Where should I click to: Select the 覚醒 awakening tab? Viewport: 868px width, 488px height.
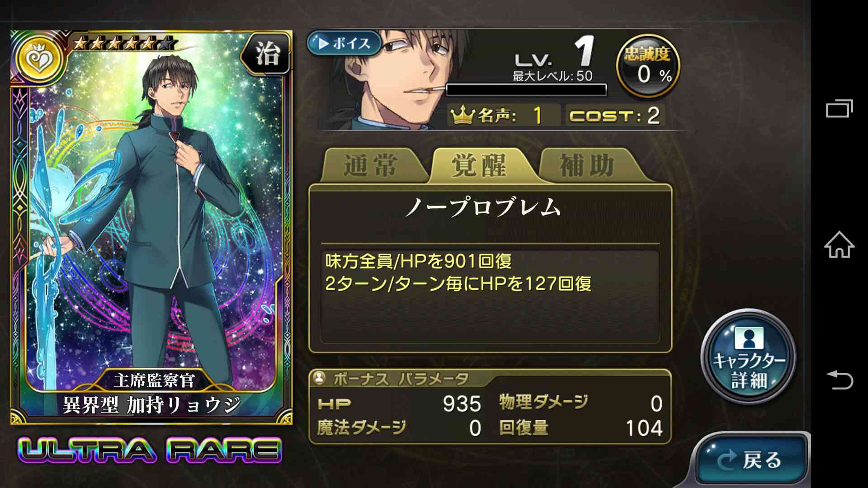pos(480,165)
